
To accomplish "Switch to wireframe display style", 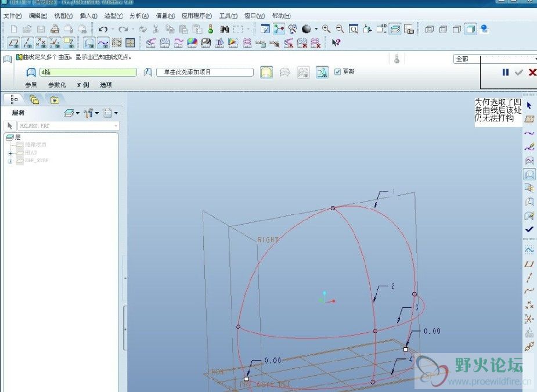I will point(429,30).
